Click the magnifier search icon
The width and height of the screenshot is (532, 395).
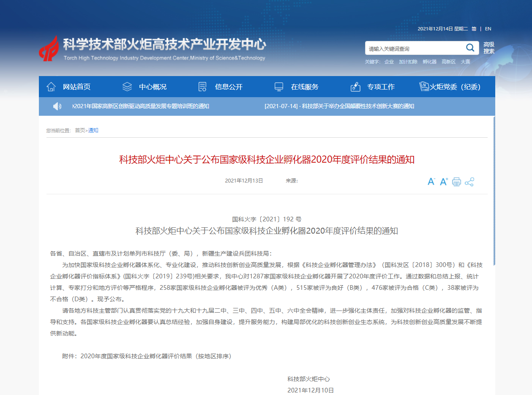(470, 48)
